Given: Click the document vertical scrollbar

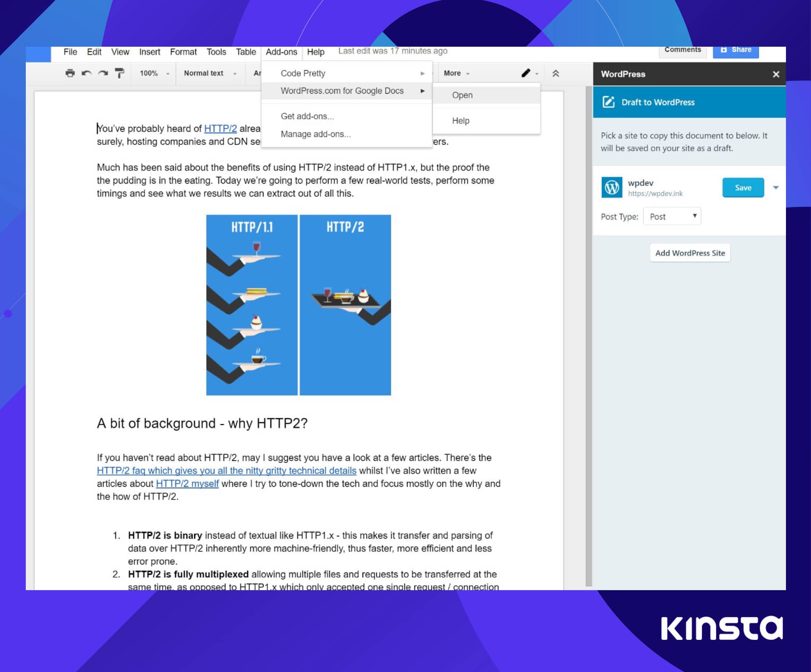Looking at the screenshot, I should click(x=589, y=336).
